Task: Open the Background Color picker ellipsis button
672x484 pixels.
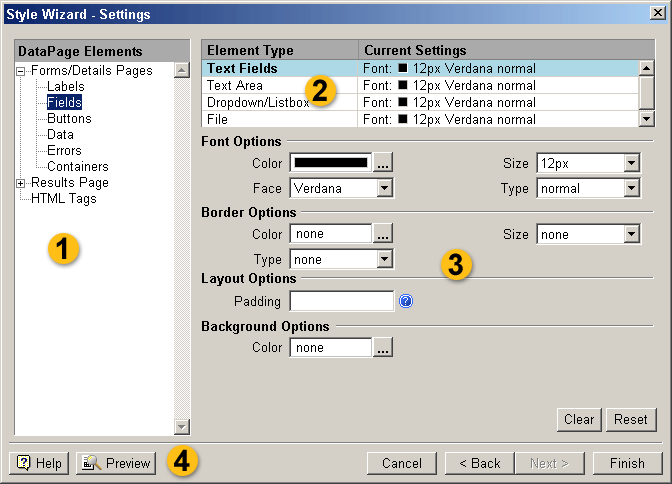Action: click(383, 347)
